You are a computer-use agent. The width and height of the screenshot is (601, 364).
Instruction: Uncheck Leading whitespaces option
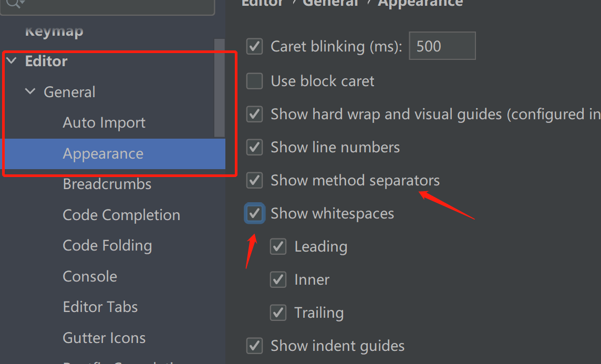click(x=278, y=246)
